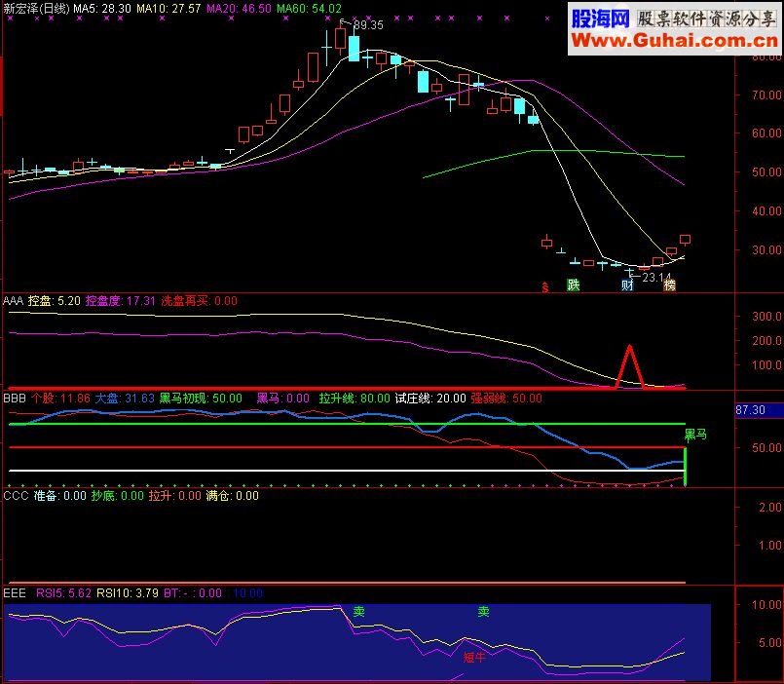The width and height of the screenshot is (784, 684).
Task: Click the green 跌 marker icon
Action: 573,285
